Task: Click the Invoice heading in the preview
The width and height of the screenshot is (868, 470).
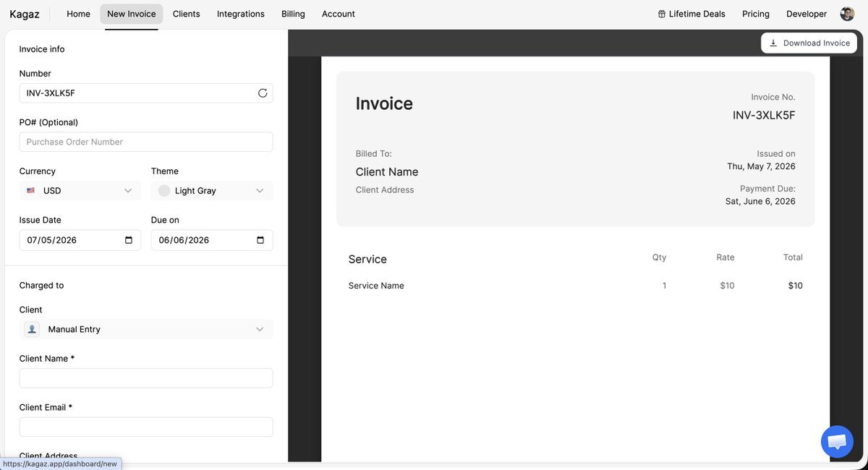Action: click(384, 103)
